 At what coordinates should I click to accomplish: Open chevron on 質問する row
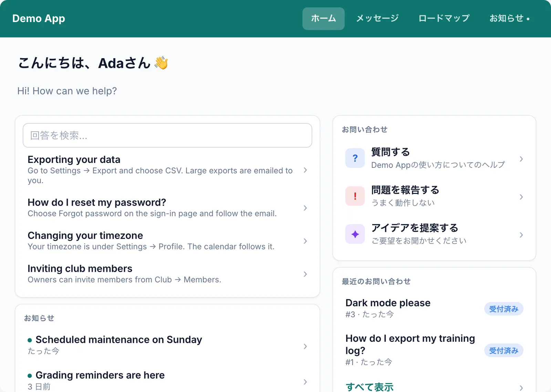coord(521,159)
